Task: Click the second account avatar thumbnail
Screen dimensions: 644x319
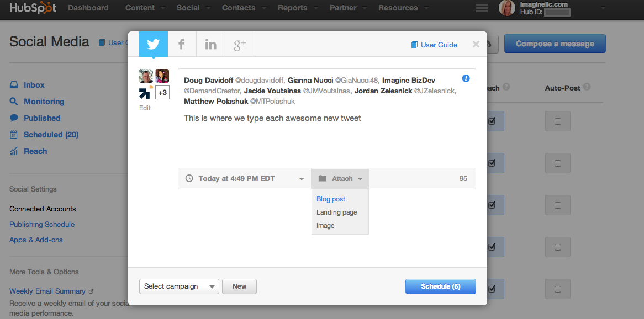Action: click(x=162, y=76)
